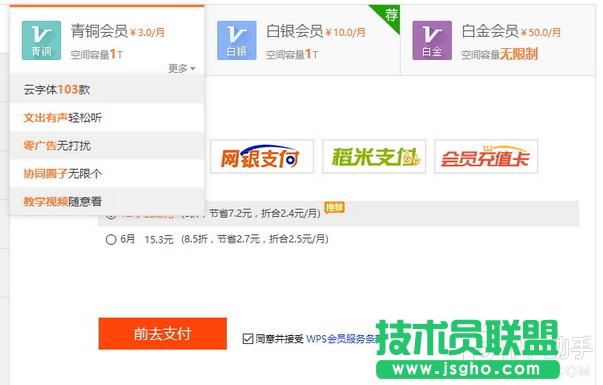Click the 空间容量无限制 text
Image resolution: width=603 pixels, height=385 pixels.
coord(500,54)
